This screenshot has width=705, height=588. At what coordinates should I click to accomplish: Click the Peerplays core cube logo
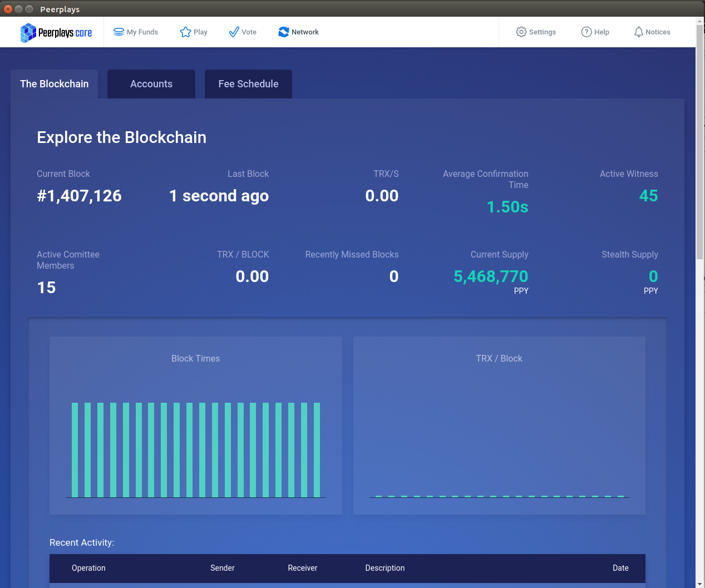coord(28,33)
